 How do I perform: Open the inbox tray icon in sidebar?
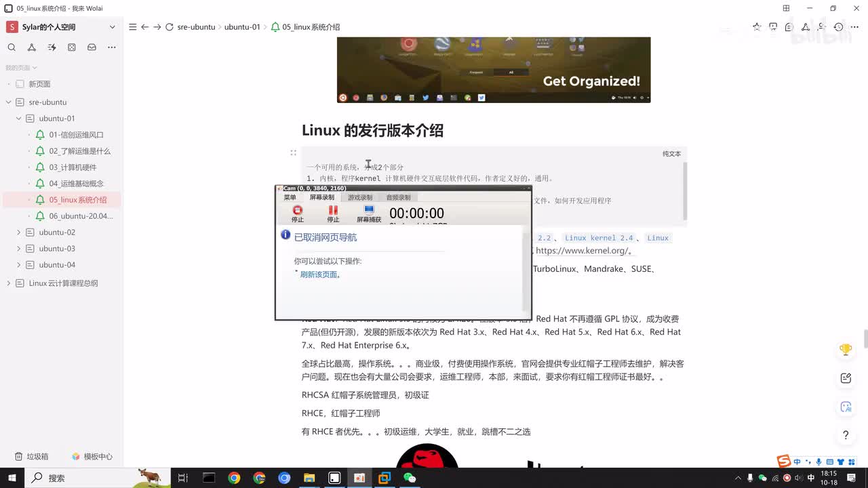pos(92,47)
